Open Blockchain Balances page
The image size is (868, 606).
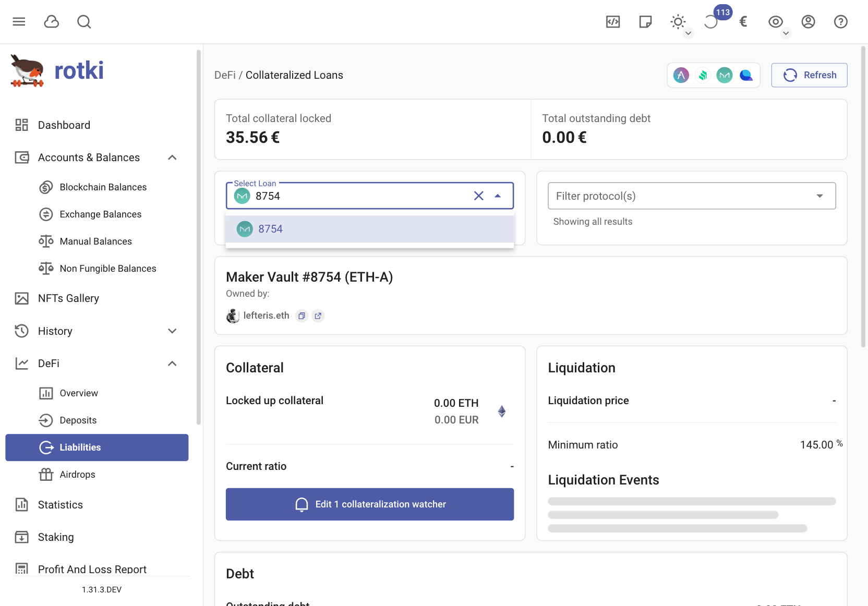click(x=97, y=187)
